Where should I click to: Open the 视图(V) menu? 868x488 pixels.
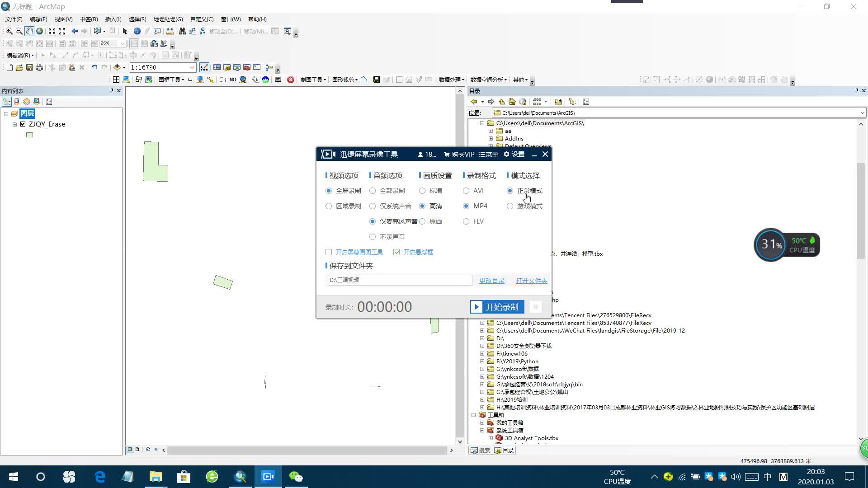tap(63, 19)
